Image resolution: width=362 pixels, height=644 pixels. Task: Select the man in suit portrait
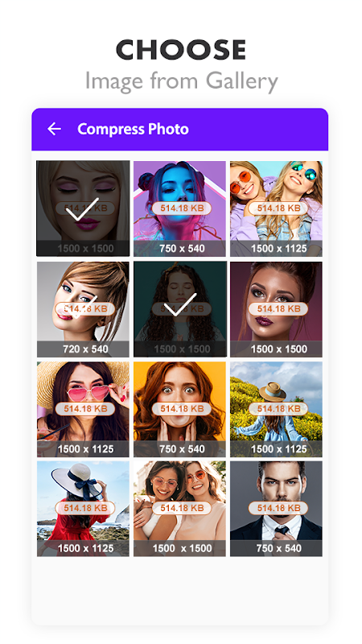pos(276,509)
